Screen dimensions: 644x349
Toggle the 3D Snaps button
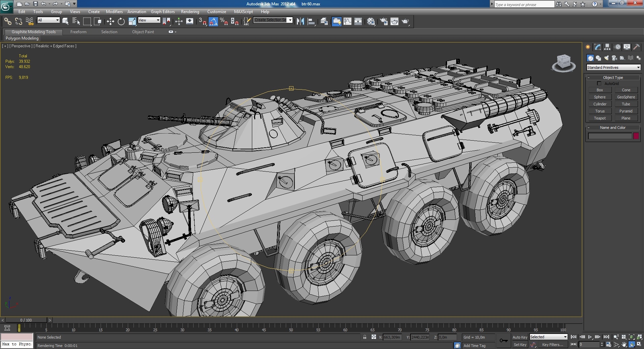202,21
